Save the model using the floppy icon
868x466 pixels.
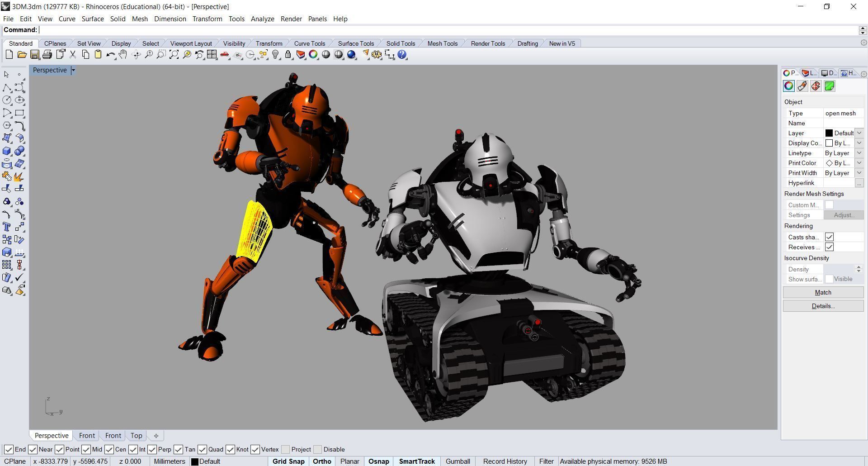click(34, 55)
